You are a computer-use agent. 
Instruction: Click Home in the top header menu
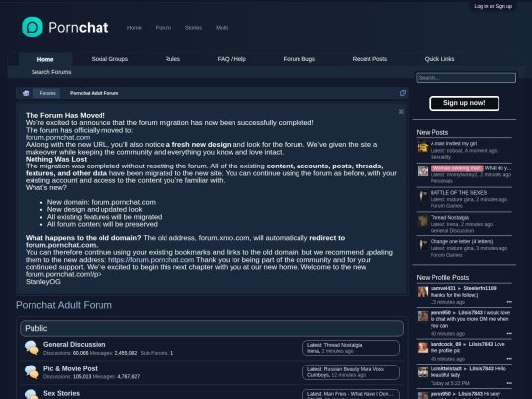[x=134, y=28]
